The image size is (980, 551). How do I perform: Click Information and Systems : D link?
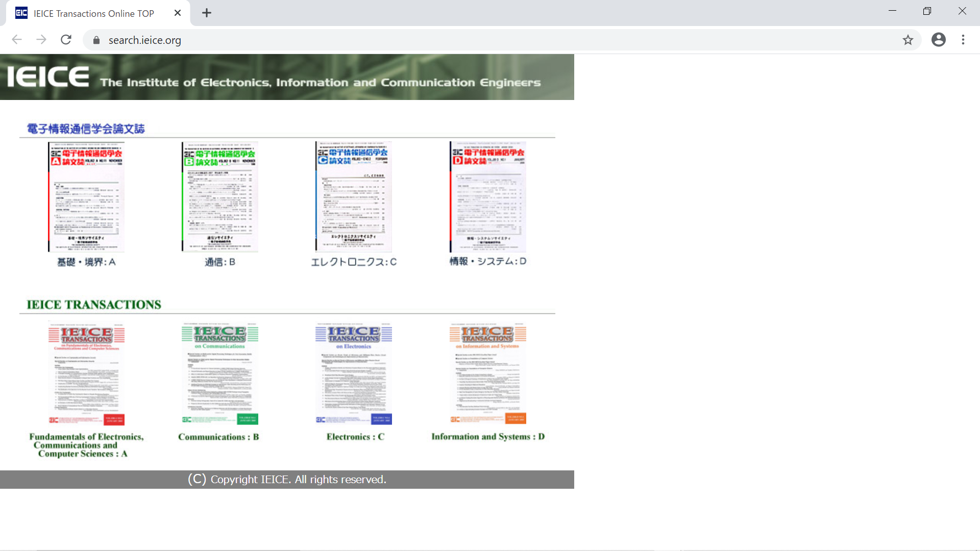tap(488, 437)
